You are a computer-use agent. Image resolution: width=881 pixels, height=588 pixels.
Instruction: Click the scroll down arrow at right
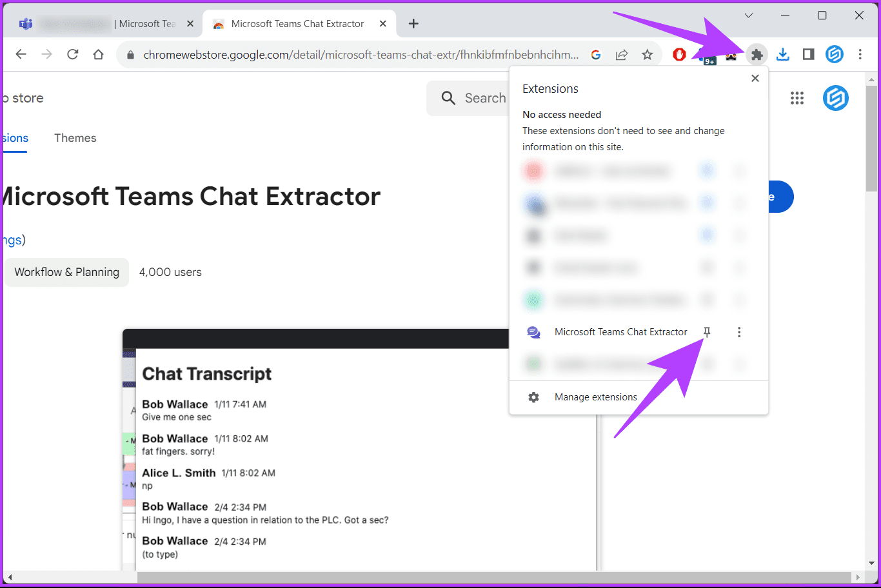871,563
